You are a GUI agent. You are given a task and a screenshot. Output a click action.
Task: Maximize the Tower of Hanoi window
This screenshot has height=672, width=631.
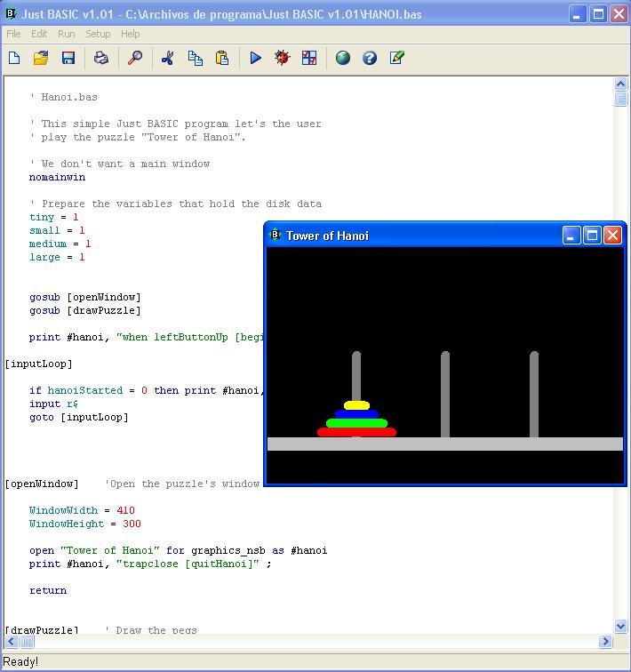tap(592, 236)
